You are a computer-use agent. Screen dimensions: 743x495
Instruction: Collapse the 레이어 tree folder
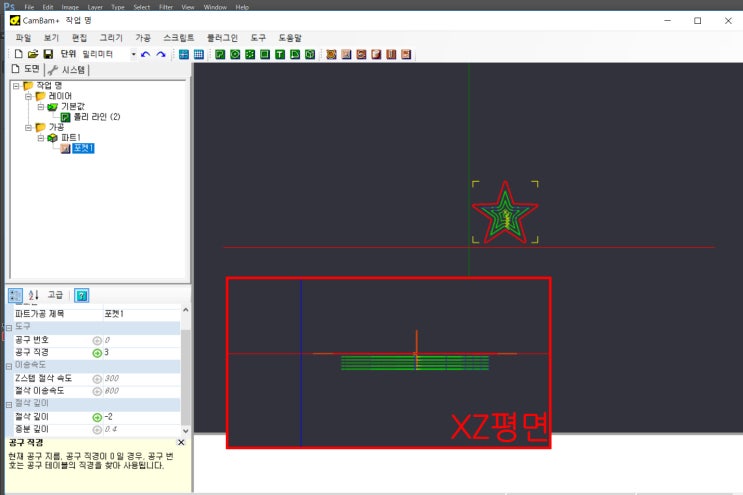[x=28, y=96]
